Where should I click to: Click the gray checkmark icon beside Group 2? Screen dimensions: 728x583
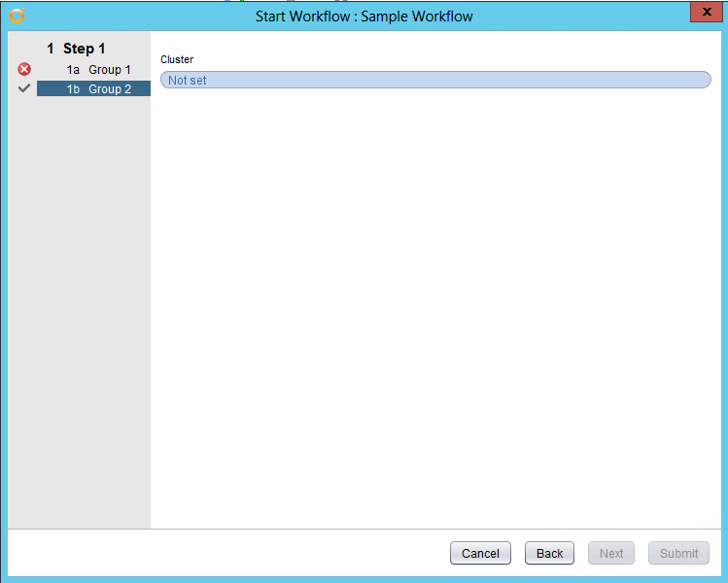click(24, 88)
